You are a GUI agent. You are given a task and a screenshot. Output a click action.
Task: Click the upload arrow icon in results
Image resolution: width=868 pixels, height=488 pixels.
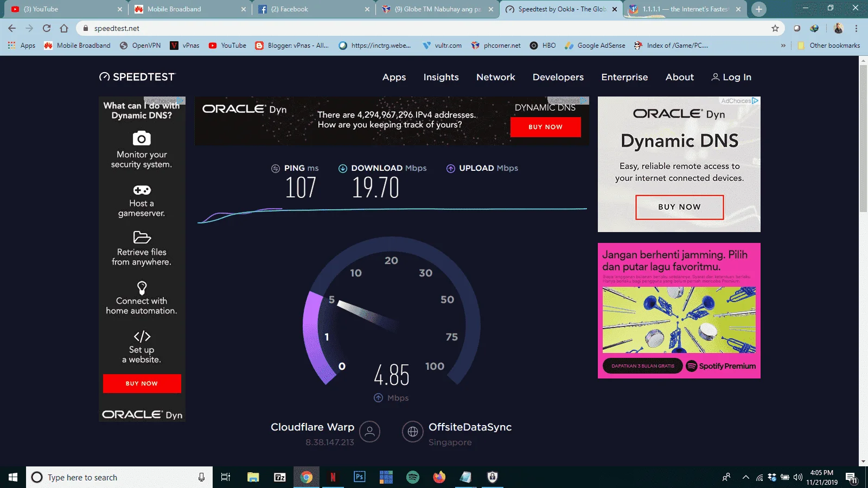[451, 168]
